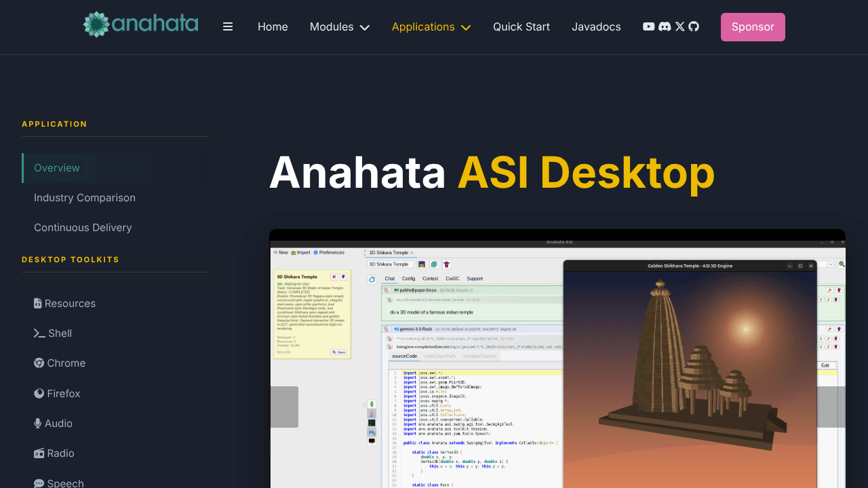The image size is (868, 488).
Task: Click Import in the screenshot toolbar
Action: click(300, 252)
